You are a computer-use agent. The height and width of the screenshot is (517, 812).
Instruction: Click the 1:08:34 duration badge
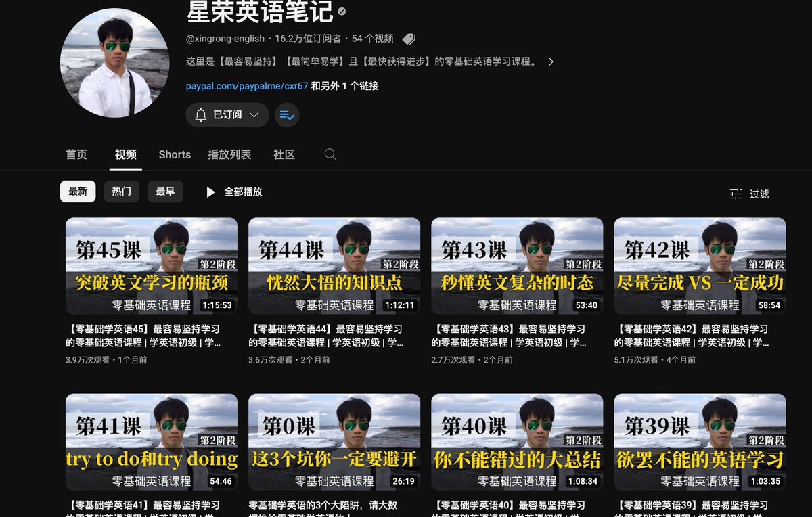coord(583,482)
